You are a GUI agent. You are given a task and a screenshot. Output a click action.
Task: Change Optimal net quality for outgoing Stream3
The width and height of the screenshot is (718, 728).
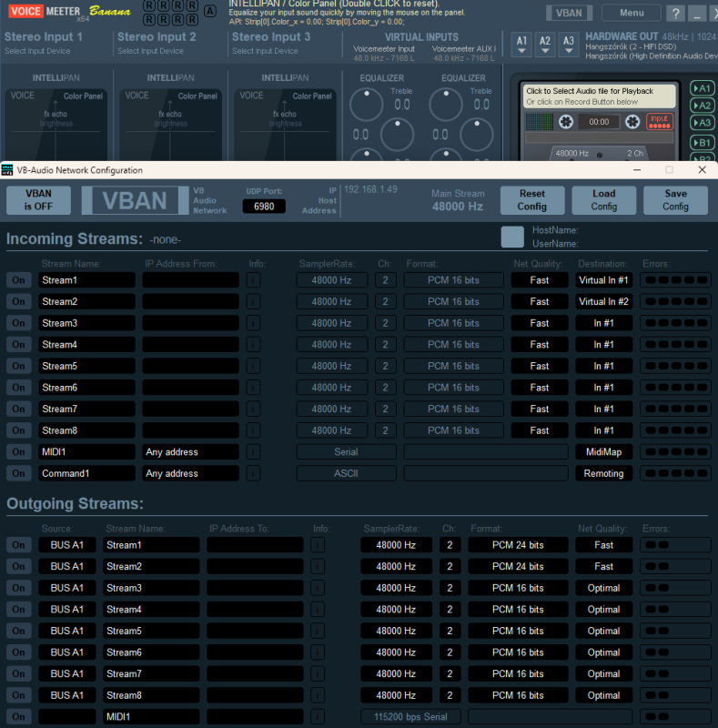pyautogui.click(x=603, y=588)
